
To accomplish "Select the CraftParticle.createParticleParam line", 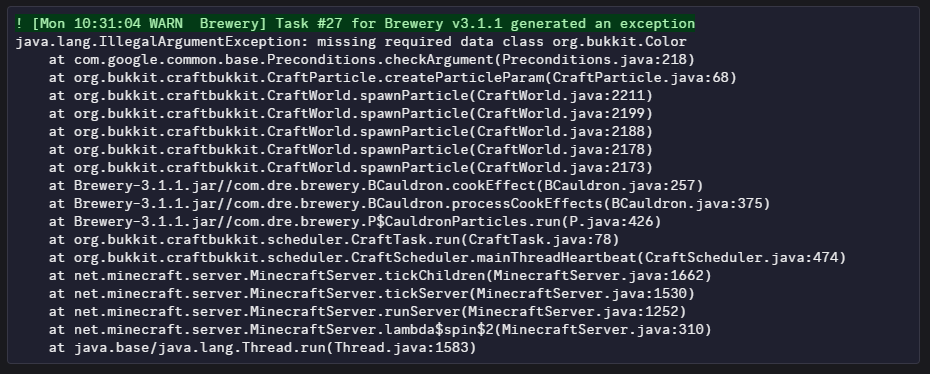I will click(393, 78).
